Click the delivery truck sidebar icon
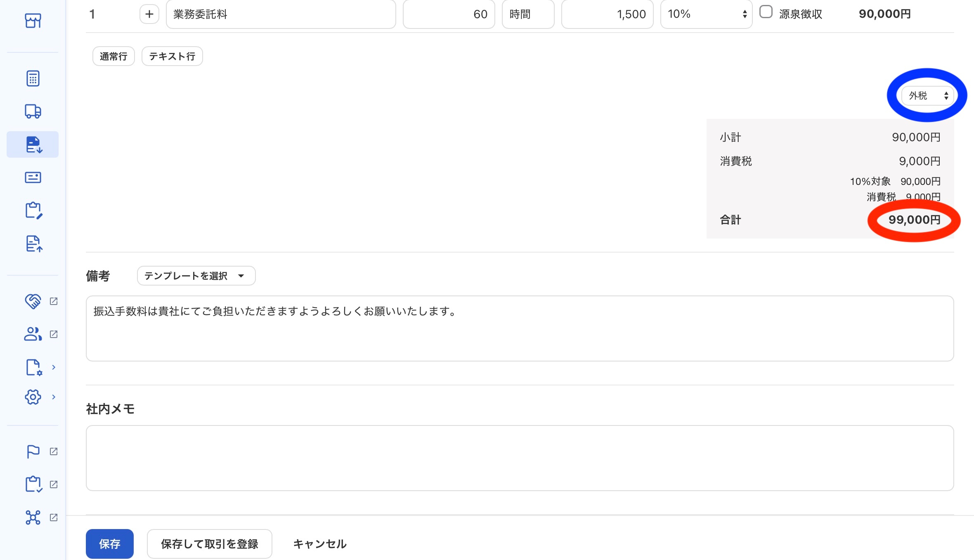This screenshot has height=560, width=974. click(33, 111)
